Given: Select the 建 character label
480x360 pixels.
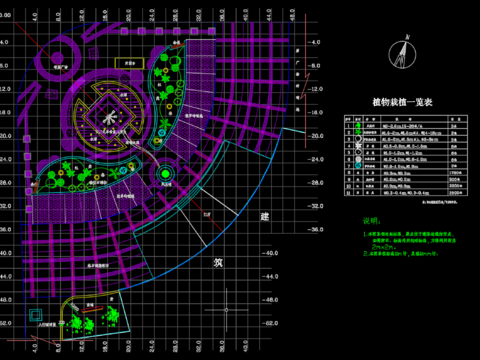Looking at the screenshot, I should coord(265,216).
